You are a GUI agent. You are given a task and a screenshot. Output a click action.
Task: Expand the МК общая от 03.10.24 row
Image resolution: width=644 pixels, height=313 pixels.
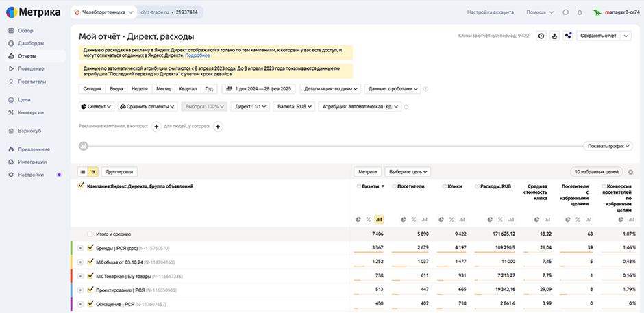80,262
